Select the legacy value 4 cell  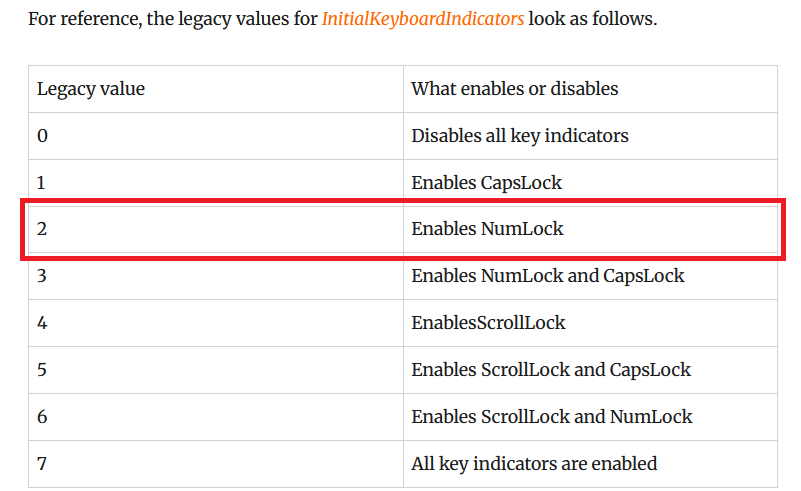pos(216,323)
